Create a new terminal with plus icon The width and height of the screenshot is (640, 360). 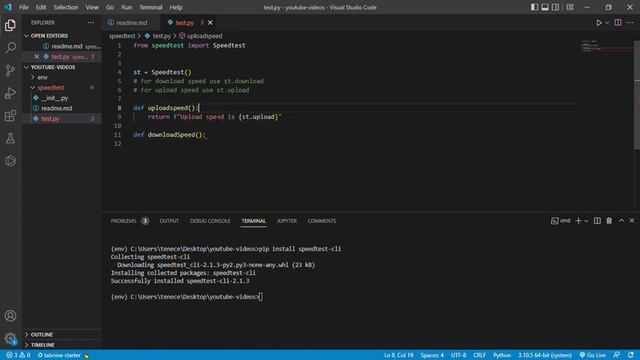578,221
